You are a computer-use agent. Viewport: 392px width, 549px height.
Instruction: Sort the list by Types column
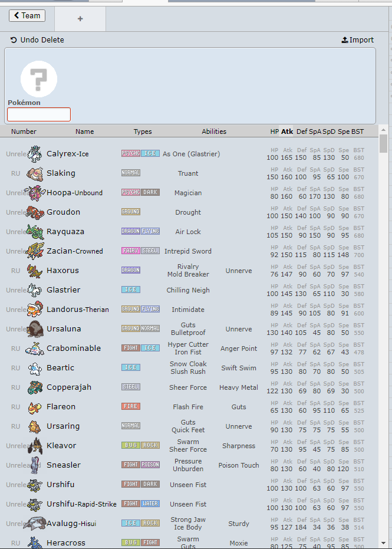coord(143,132)
